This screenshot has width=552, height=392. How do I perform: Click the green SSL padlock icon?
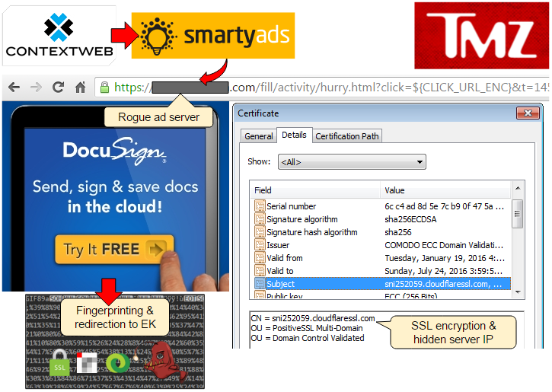[x=59, y=363]
